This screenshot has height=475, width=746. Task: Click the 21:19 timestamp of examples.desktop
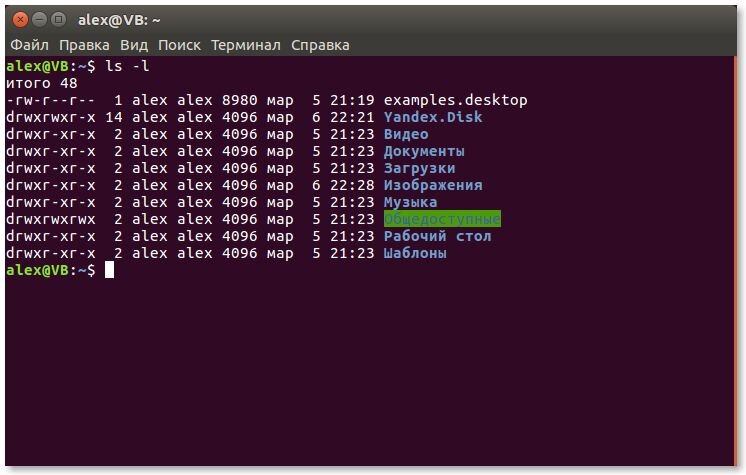point(352,100)
